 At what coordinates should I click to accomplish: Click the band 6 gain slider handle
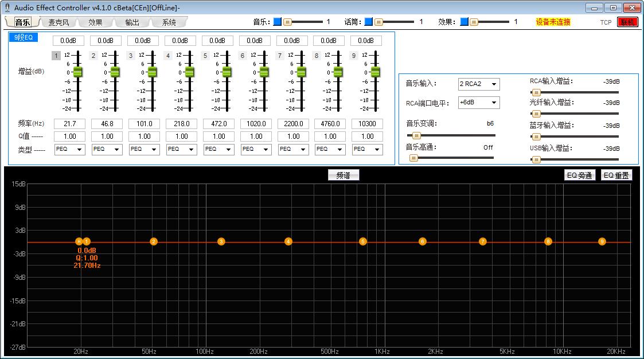(x=264, y=72)
